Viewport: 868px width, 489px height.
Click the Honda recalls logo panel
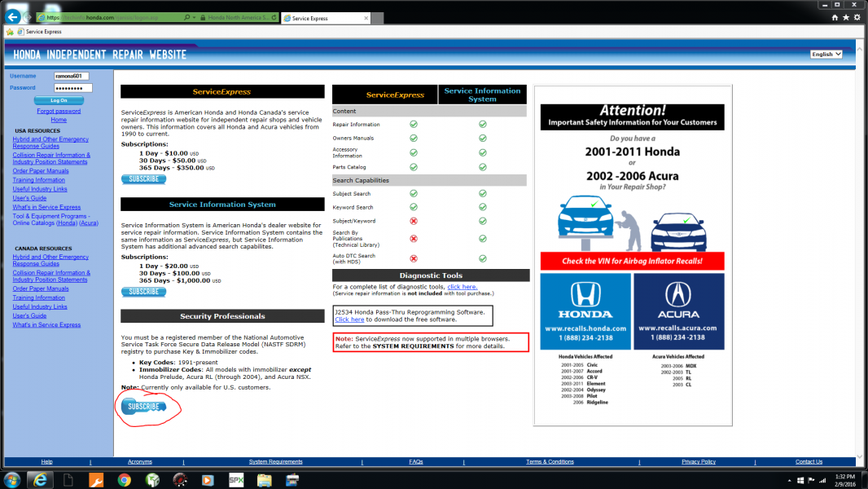point(585,311)
